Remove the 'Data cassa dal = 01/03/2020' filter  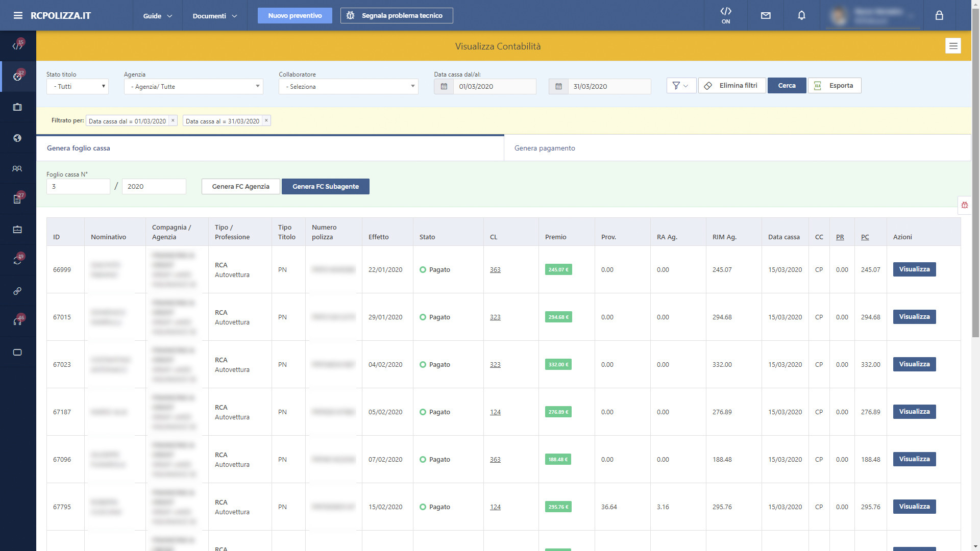[x=173, y=121]
